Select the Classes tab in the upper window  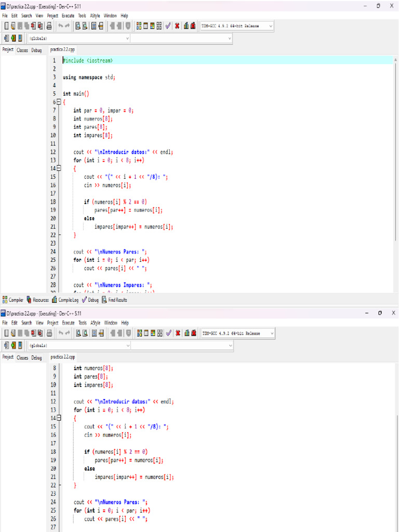tap(22, 50)
